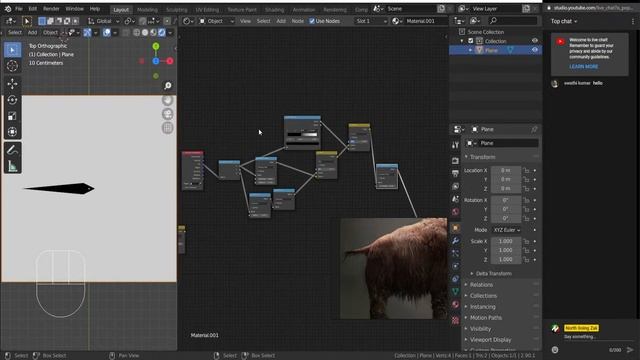Collapse the Collection tree arrow in outliner

pos(462,41)
